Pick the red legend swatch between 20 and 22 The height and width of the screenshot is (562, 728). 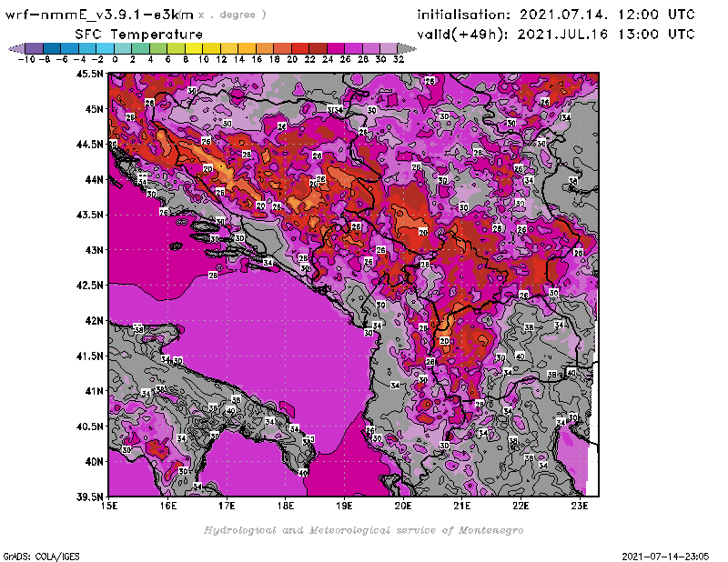(x=300, y=48)
